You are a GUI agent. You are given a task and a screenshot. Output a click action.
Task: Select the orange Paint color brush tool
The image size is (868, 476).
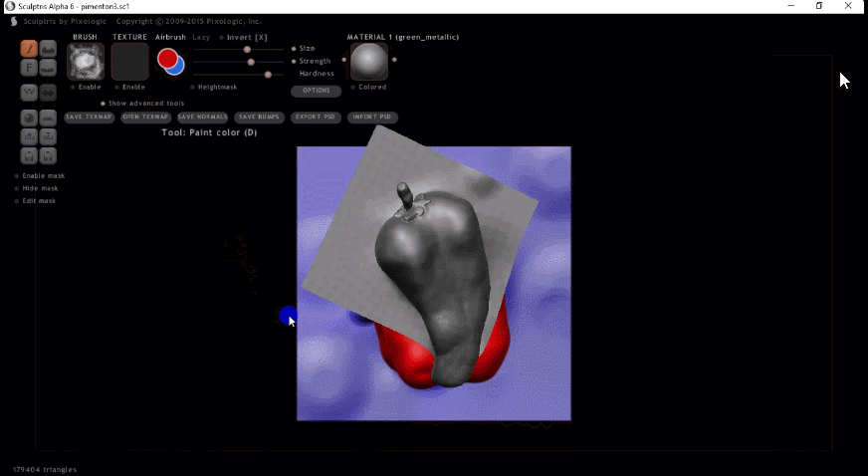point(29,49)
